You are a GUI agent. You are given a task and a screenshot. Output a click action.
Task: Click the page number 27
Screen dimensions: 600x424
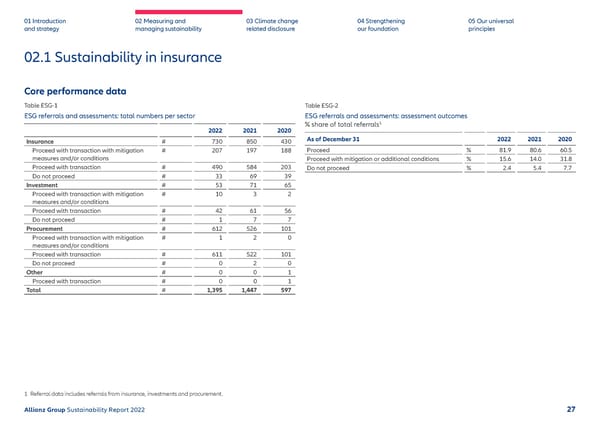coord(569,410)
